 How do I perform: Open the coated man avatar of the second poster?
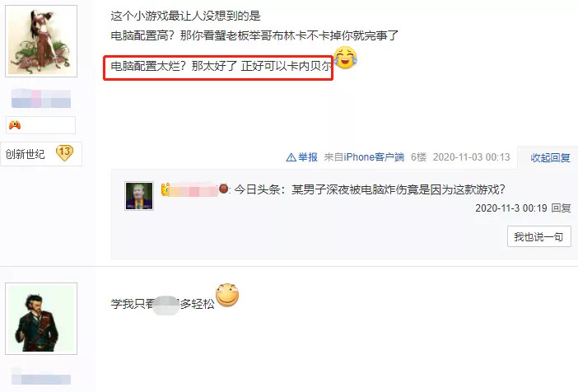click(41, 319)
